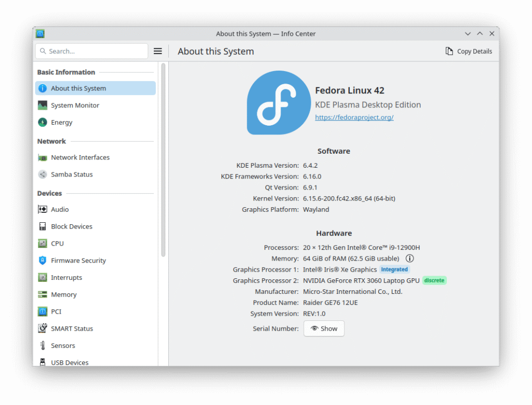Show the hidden serial number
This screenshot has width=532, height=405.
coord(324,328)
